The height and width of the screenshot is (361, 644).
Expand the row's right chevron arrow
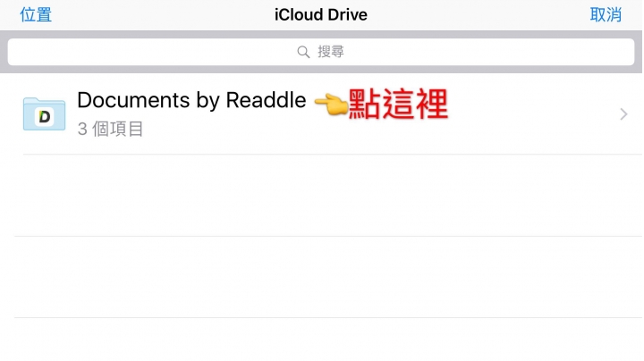[623, 114]
